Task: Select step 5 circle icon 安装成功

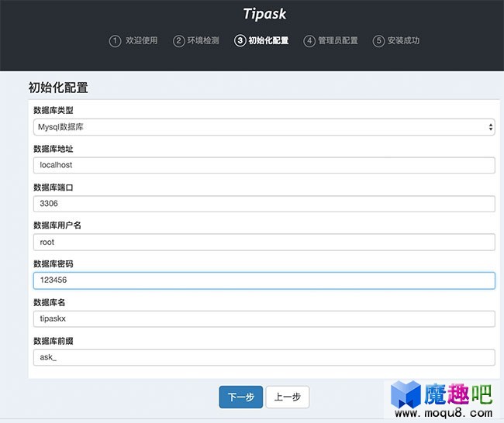Action: click(x=378, y=41)
